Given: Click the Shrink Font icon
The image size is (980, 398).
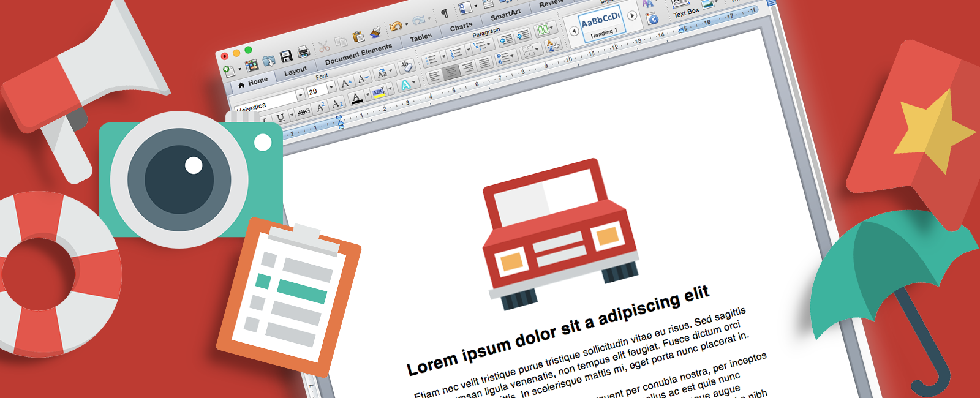Looking at the screenshot, I should click(363, 79).
